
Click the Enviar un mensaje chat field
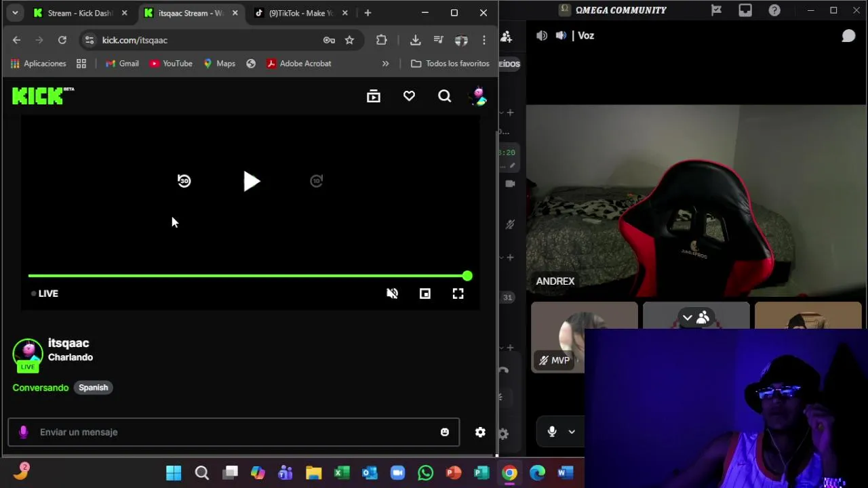234,432
